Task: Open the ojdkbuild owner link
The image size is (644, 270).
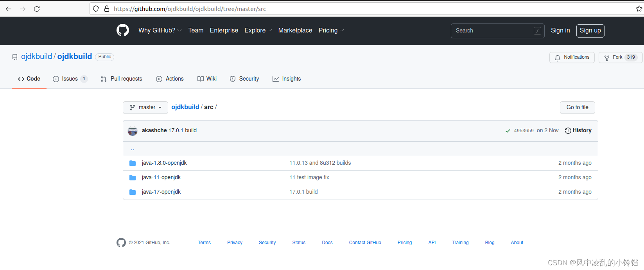Action: point(36,56)
